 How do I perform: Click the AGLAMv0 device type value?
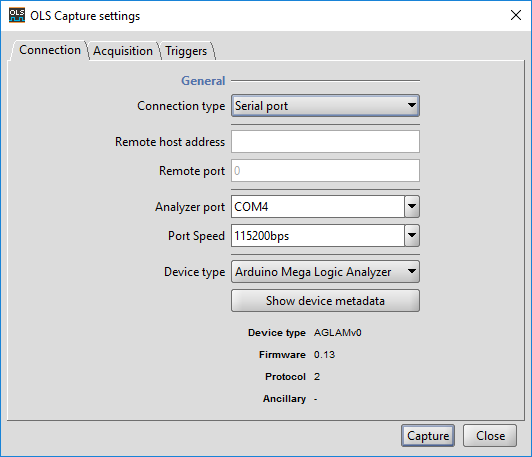tap(338, 332)
